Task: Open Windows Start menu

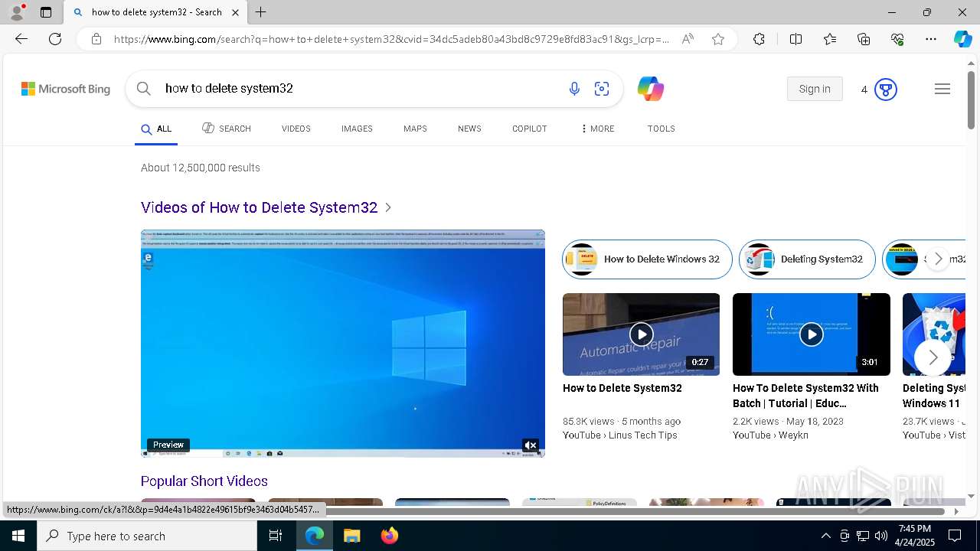Action: point(18,536)
